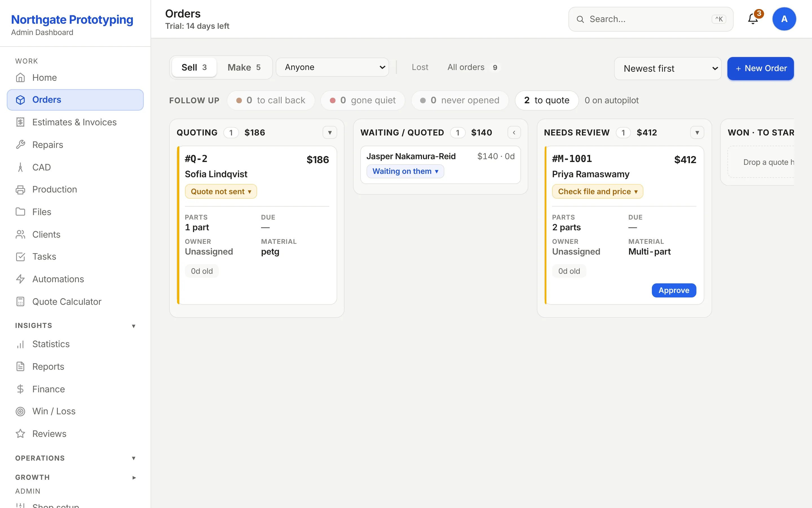The width and height of the screenshot is (812, 508).
Task: Click the Reviews star icon
Action: tap(21, 434)
